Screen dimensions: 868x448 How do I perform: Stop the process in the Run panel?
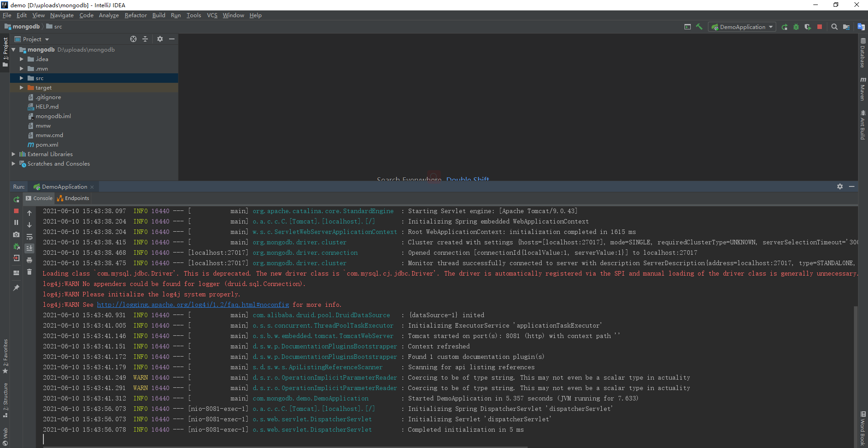[16, 211]
